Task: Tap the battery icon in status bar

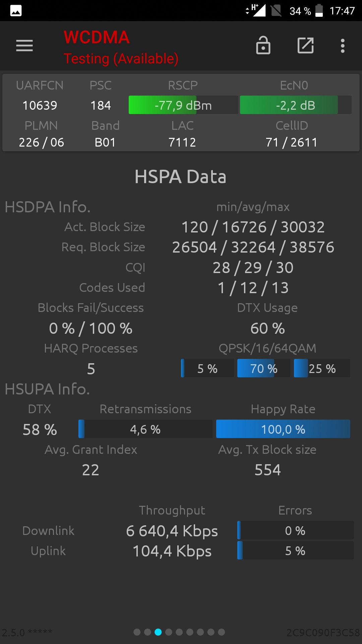Action: (x=319, y=10)
